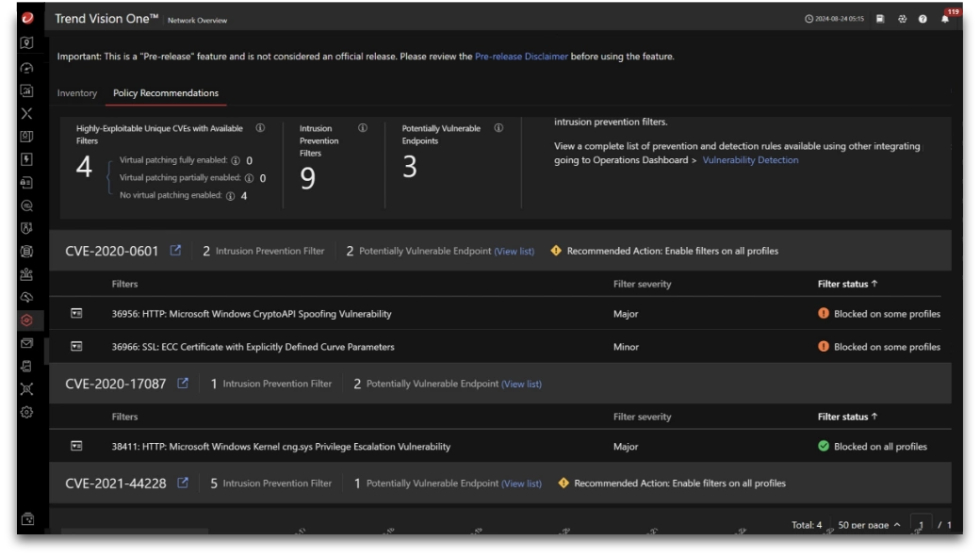
Task: Click the Trend Vision One title
Action: pos(106,19)
